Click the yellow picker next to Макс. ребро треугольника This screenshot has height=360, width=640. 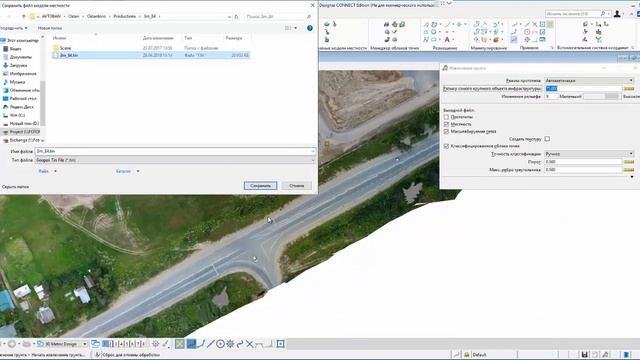[x=629, y=169]
